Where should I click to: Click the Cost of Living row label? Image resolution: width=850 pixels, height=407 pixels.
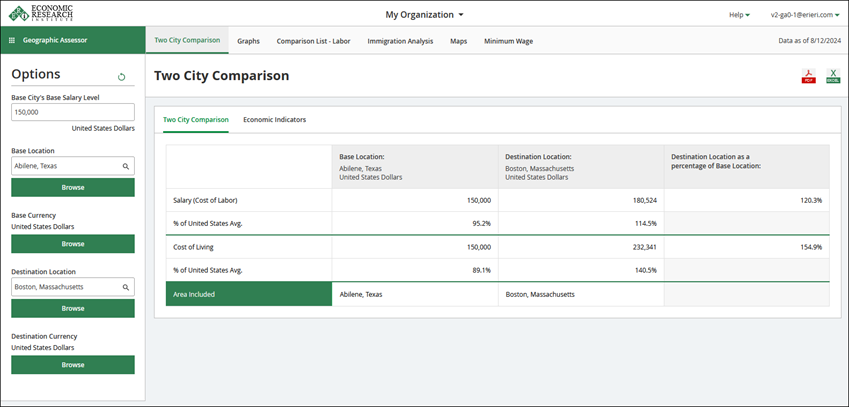point(194,247)
